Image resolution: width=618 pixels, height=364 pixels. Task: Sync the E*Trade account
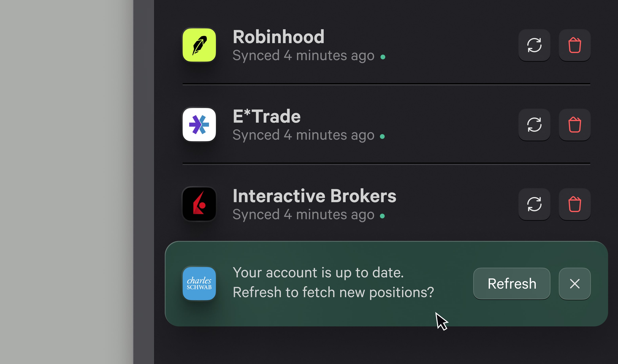(x=535, y=125)
